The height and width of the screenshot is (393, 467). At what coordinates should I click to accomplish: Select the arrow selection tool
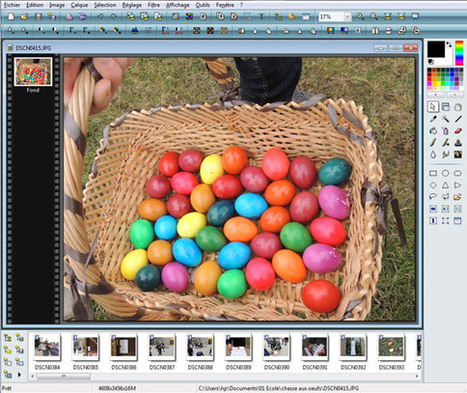click(433, 107)
